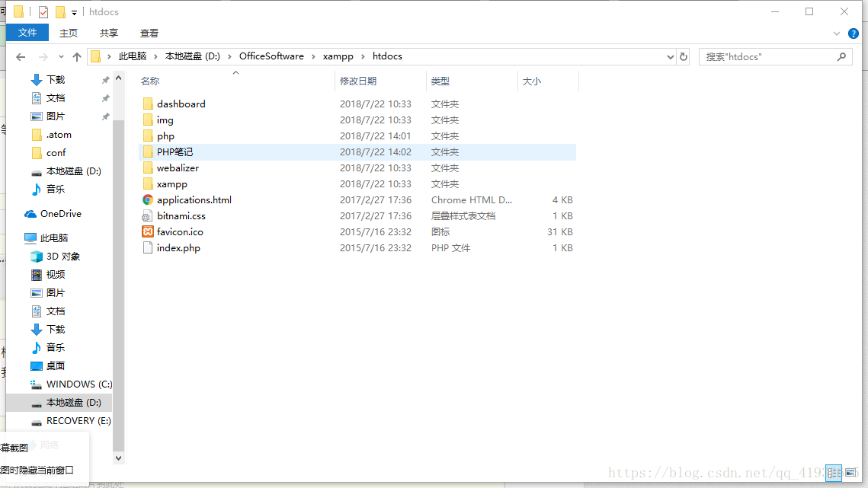
Task: Open pinned 下载 in quick access
Action: pos(56,80)
